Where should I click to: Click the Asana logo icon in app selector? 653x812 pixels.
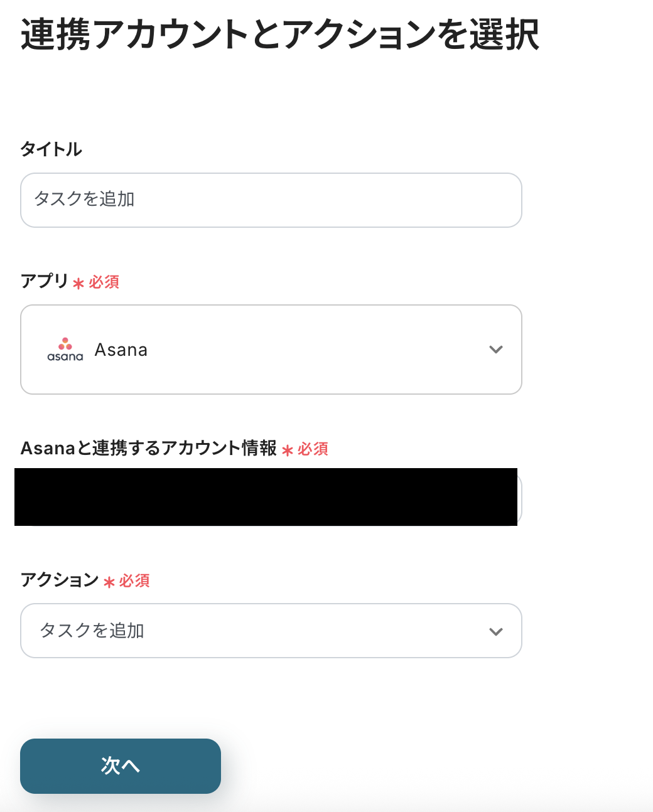65,344
